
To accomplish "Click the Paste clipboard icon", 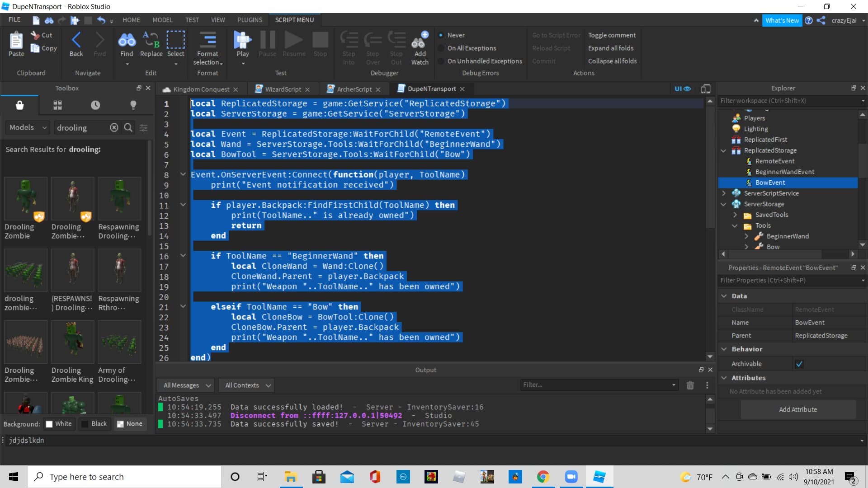I will point(16,41).
